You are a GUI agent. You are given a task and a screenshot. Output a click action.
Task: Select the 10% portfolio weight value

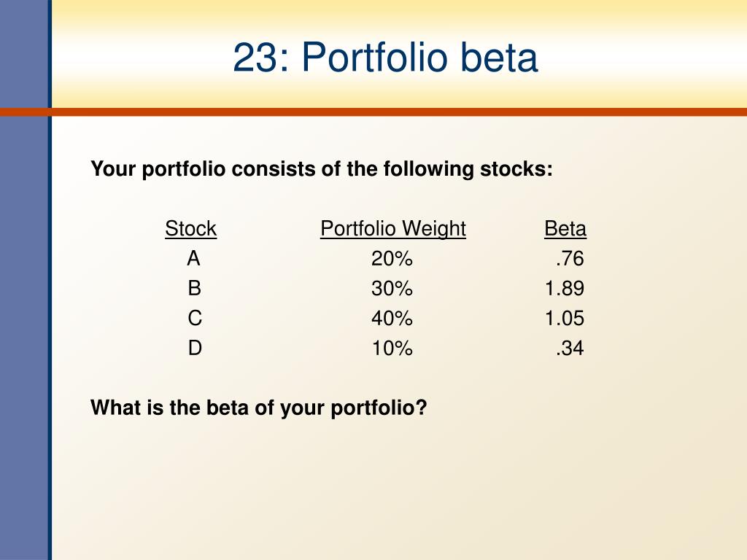(x=392, y=348)
